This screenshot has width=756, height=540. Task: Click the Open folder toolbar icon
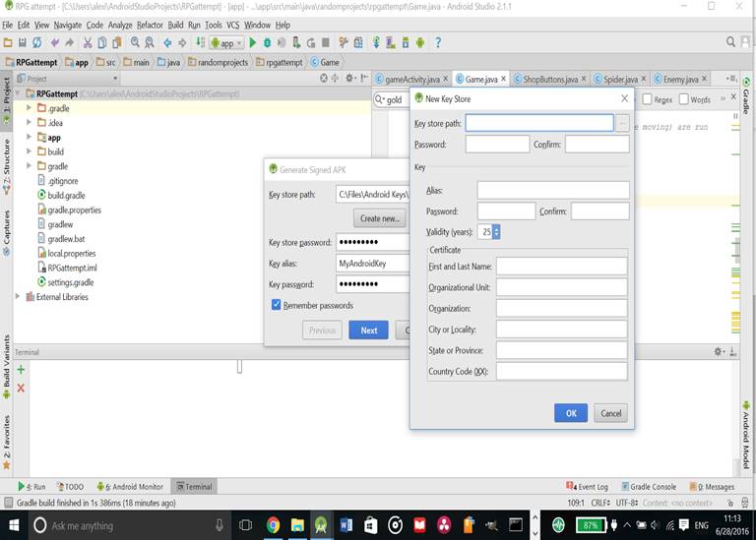pos(8,43)
